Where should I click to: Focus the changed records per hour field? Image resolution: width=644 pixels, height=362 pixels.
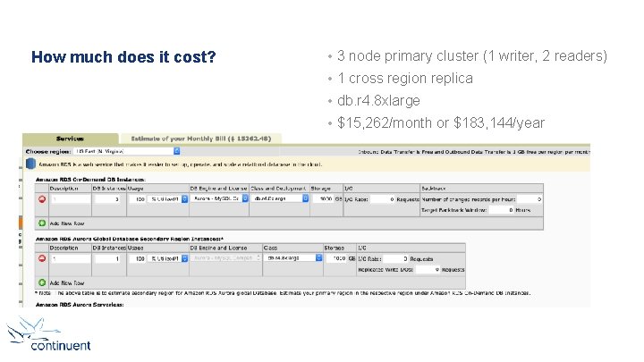pyautogui.click(x=530, y=199)
